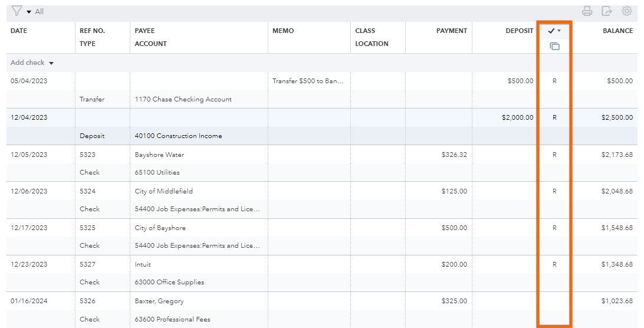644x328 pixels.
Task: Toggle reconcile status R for City of Bayshore
Action: (554, 228)
